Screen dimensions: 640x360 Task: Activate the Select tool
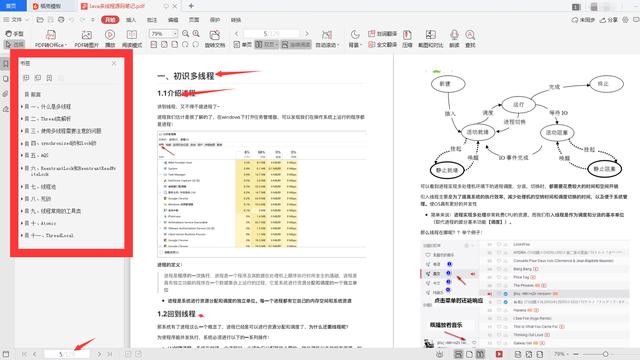coord(15,44)
